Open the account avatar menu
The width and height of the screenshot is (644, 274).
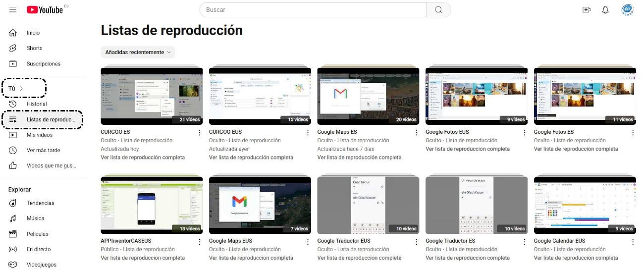(x=627, y=9)
